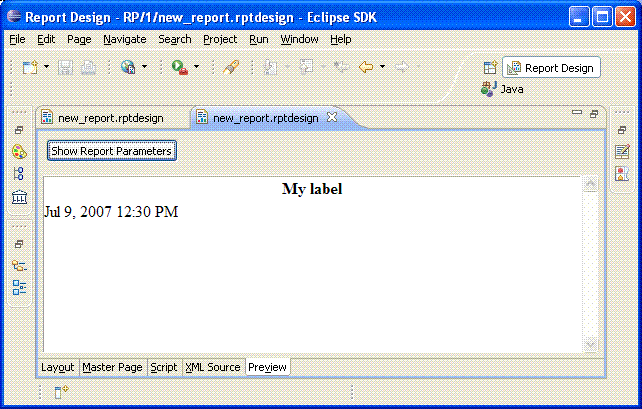The image size is (642, 409).
Task: Open the New wizard dropdown arrow
Action: click(46, 66)
